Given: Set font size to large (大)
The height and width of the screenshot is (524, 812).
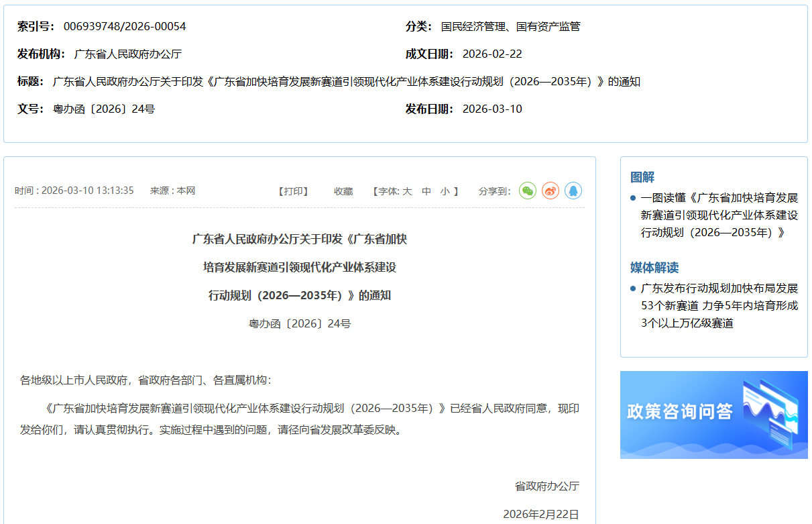Looking at the screenshot, I should point(407,191).
